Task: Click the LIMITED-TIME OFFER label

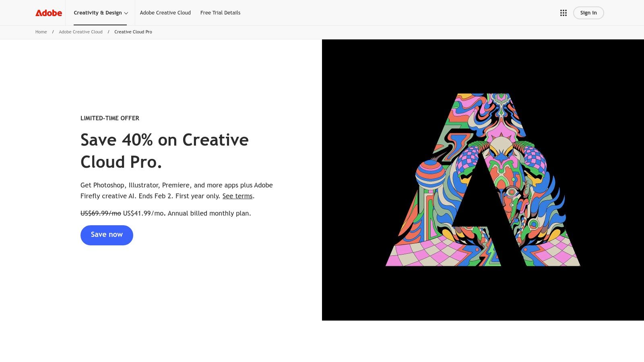Action: pos(110,118)
